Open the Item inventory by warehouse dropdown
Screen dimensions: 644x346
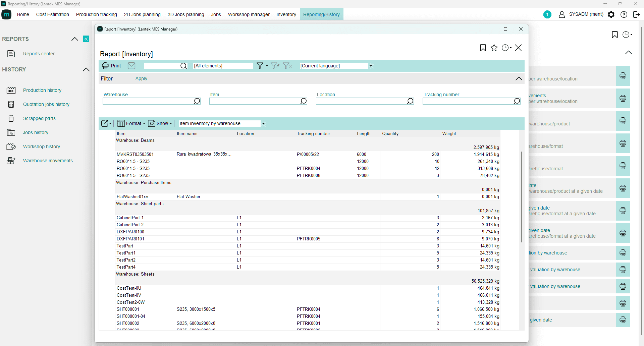(x=263, y=124)
